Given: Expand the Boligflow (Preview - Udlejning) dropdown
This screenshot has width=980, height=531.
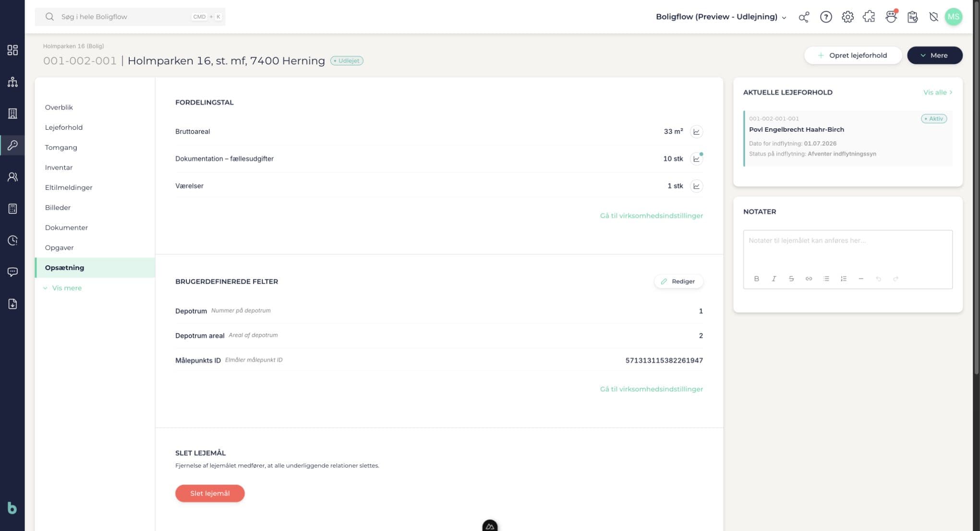Looking at the screenshot, I should coord(721,17).
